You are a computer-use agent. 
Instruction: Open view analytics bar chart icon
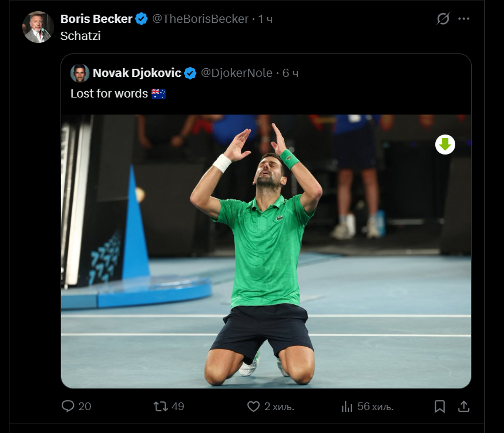coord(347,407)
